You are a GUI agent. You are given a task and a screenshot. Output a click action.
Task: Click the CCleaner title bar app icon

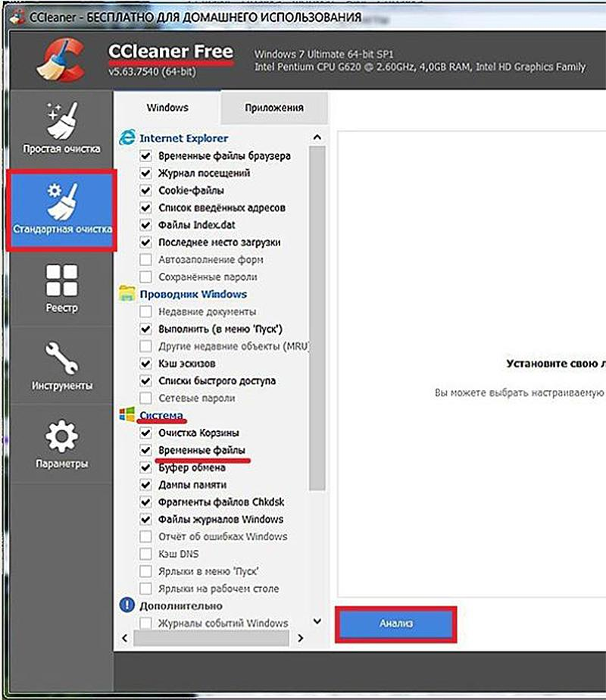coord(18,17)
